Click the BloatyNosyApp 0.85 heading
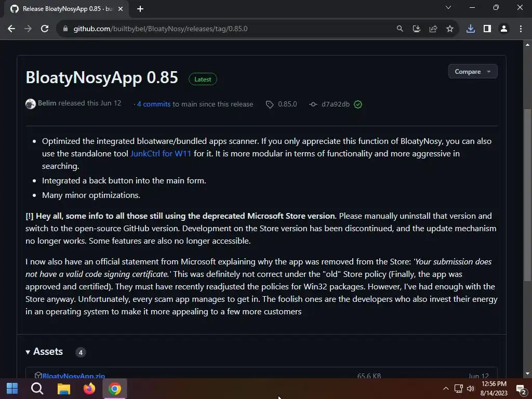This screenshot has width=532, height=399. pos(102,77)
